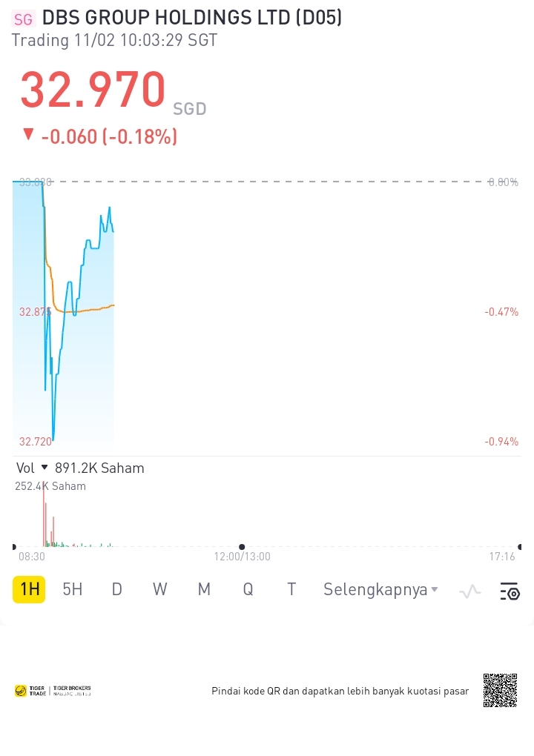Click the red down-triangle price change indicator
The image size is (534, 756).
coord(28,134)
